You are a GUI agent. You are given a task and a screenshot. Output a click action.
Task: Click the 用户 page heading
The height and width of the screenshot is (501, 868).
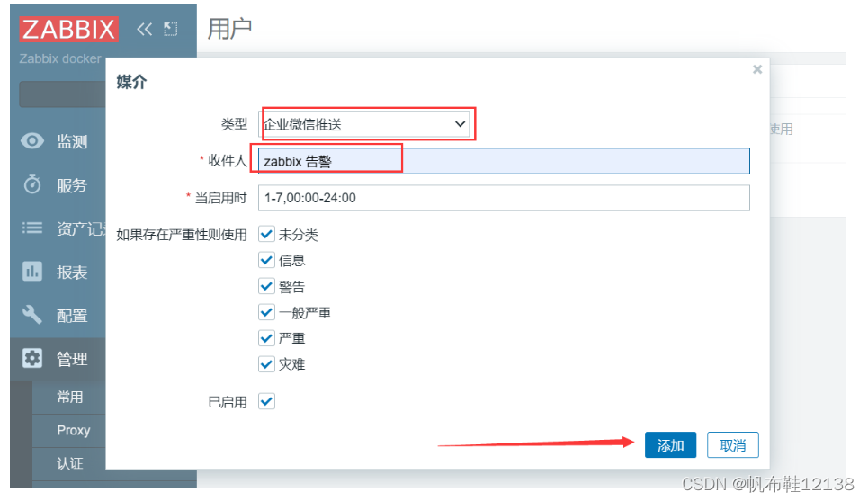click(x=229, y=29)
